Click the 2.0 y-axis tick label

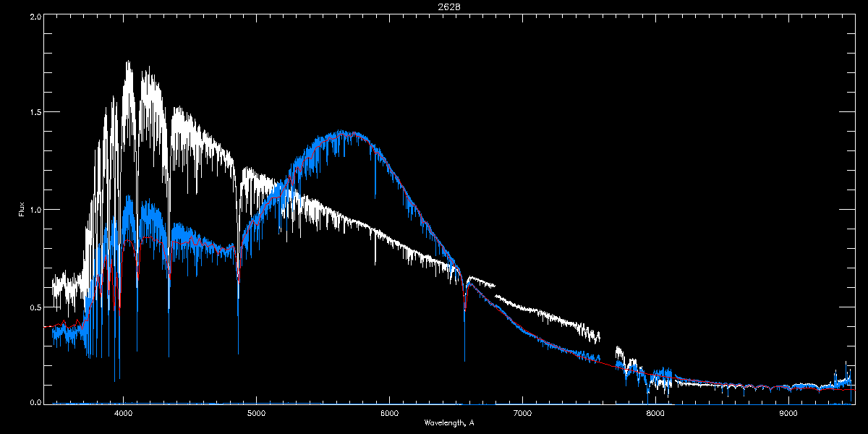pos(35,15)
